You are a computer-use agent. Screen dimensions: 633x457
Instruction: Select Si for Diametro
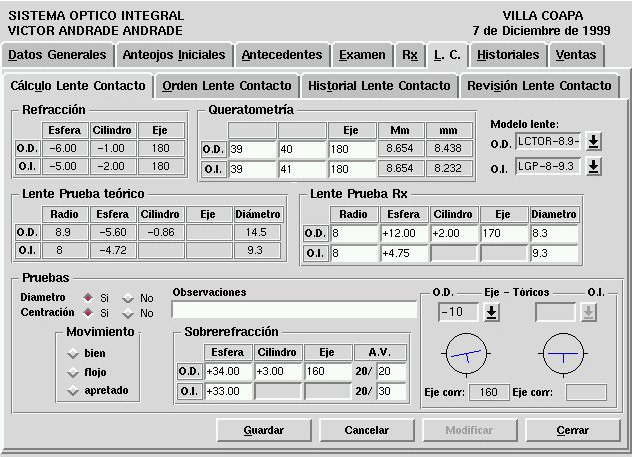pos(90,298)
